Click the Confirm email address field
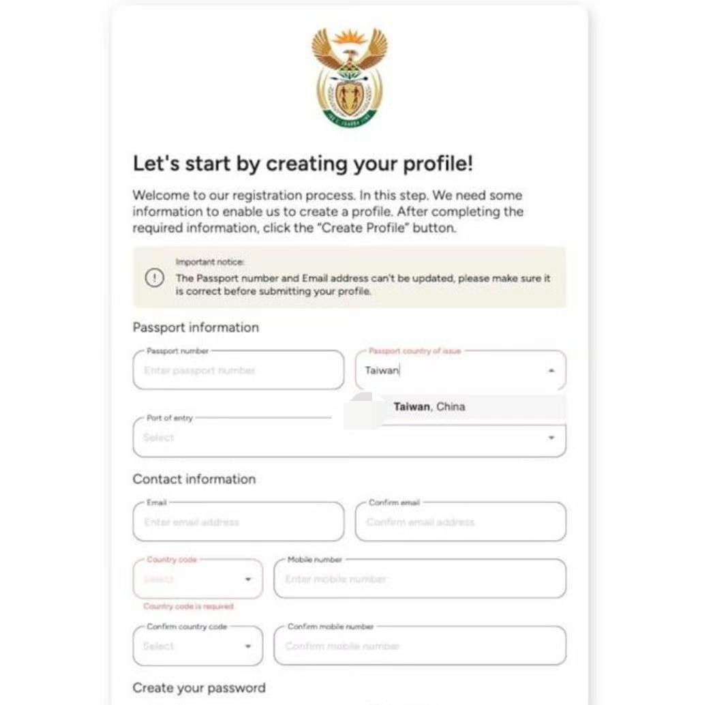This screenshot has height=705, width=728. pos(460,522)
